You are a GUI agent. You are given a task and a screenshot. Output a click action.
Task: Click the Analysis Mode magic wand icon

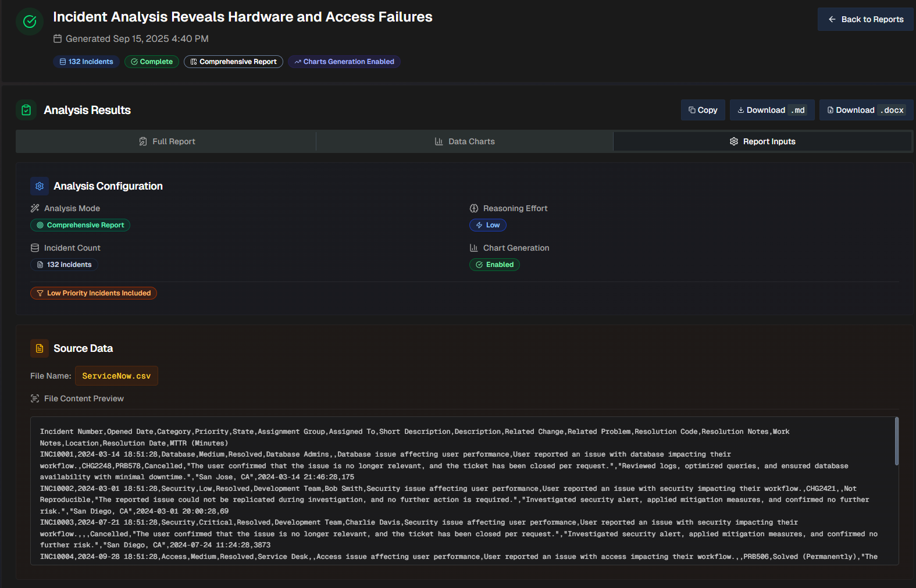35,208
